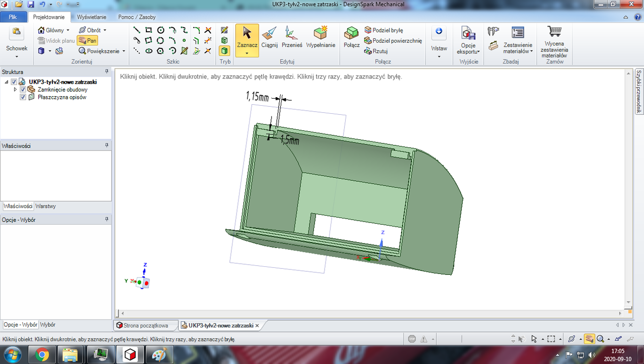Switch to 3D mode in Tryb group
Viewport: 644px width, 364px height.
224,51
